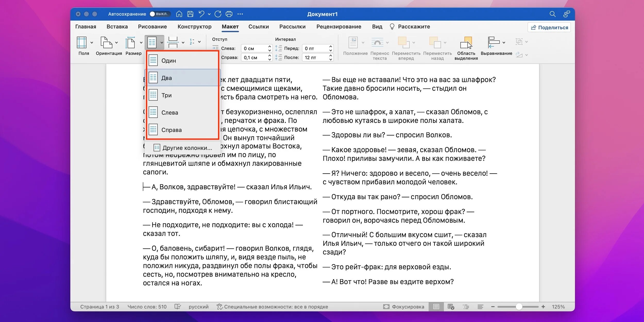Open the Ссылки ribbon tab

click(x=258, y=27)
